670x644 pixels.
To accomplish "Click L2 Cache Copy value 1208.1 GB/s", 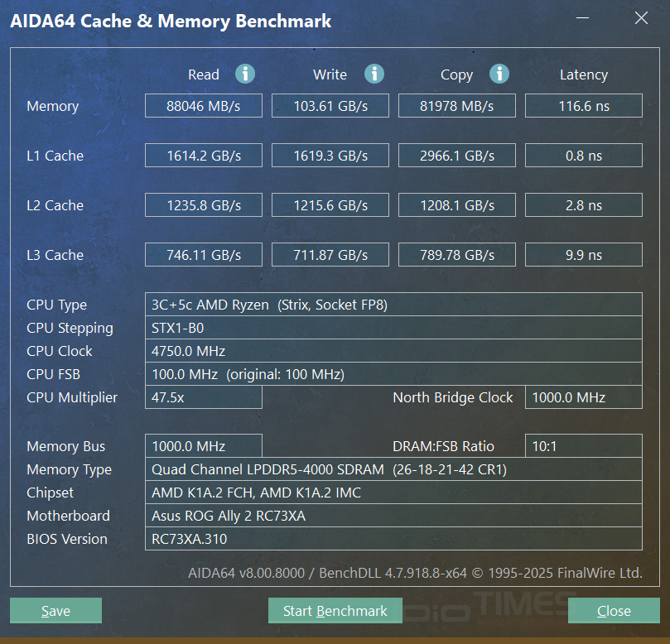I will click(x=457, y=205).
